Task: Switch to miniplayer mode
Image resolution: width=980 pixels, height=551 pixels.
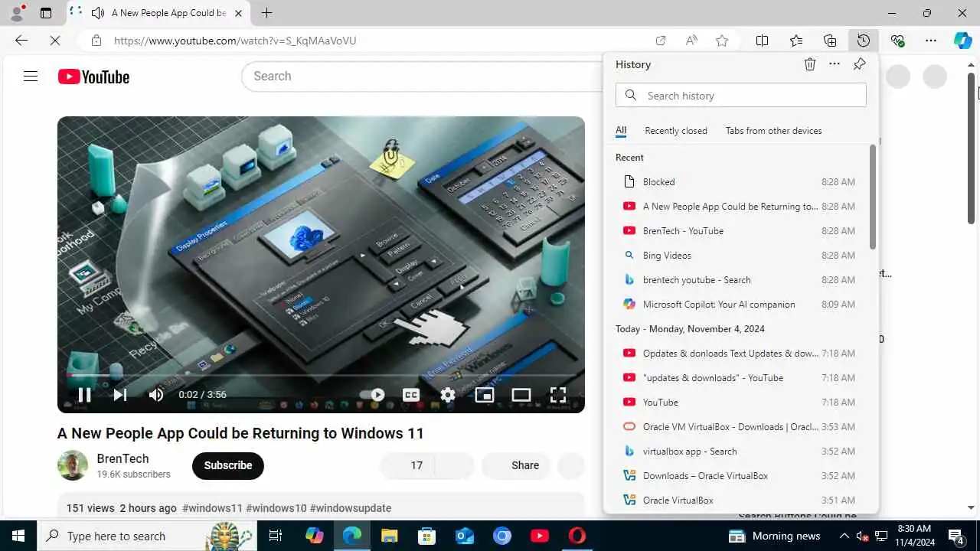Action: pos(485,395)
